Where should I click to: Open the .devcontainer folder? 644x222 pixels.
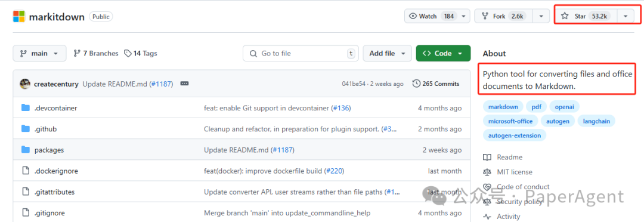pos(56,108)
